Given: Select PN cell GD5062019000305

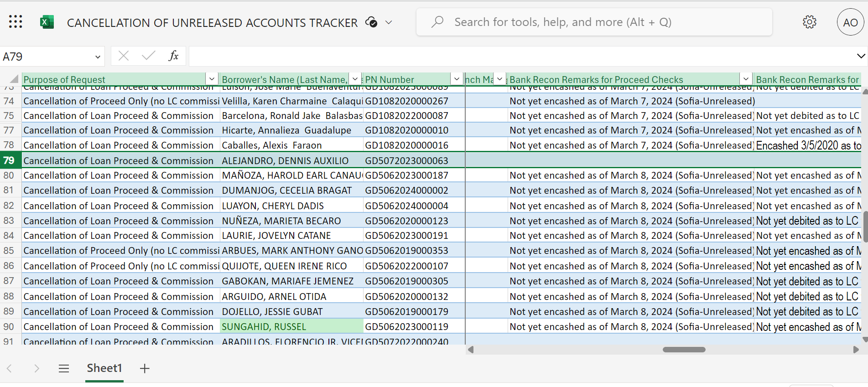Looking at the screenshot, I should pyautogui.click(x=414, y=281).
